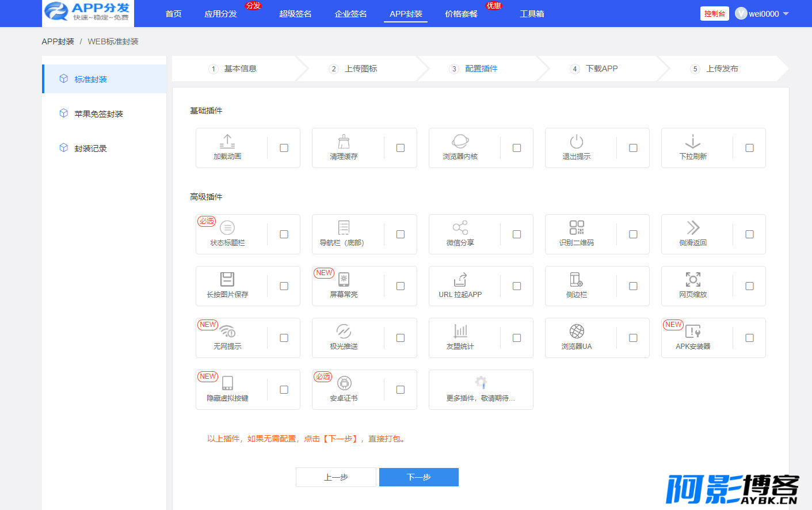This screenshot has height=510, width=812.
Task: Click the 控制台 button
Action: (715, 13)
